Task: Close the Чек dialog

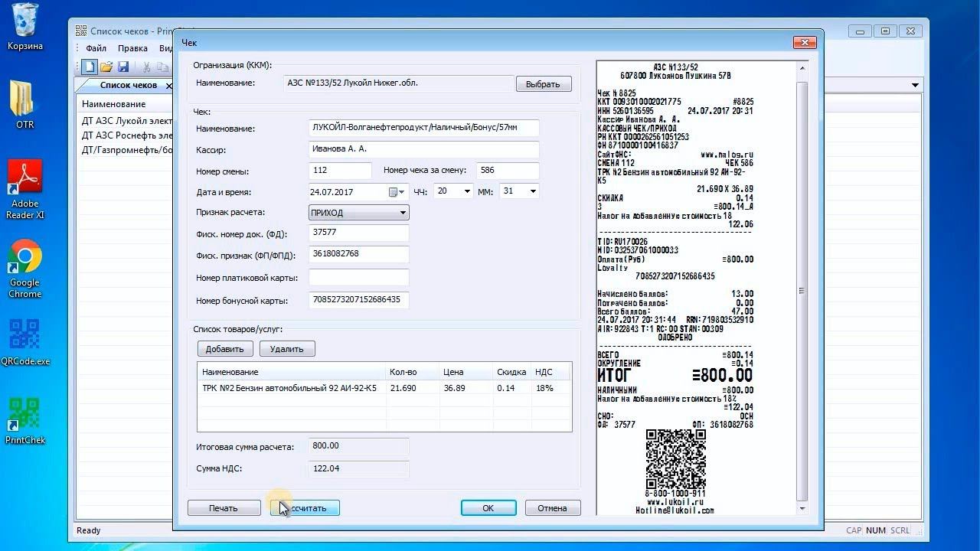Action: pyautogui.click(x=804, y=42)
